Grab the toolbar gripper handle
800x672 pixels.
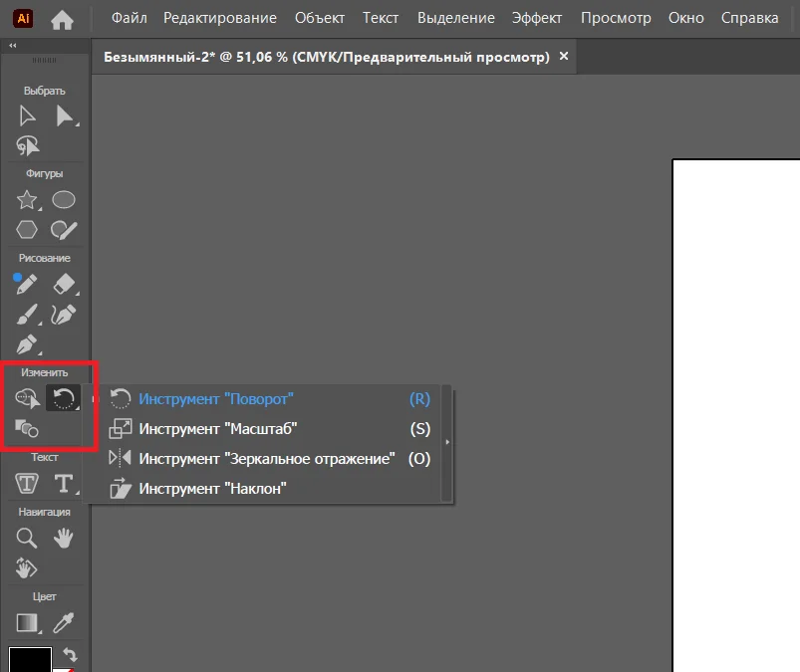click(45, 60)
